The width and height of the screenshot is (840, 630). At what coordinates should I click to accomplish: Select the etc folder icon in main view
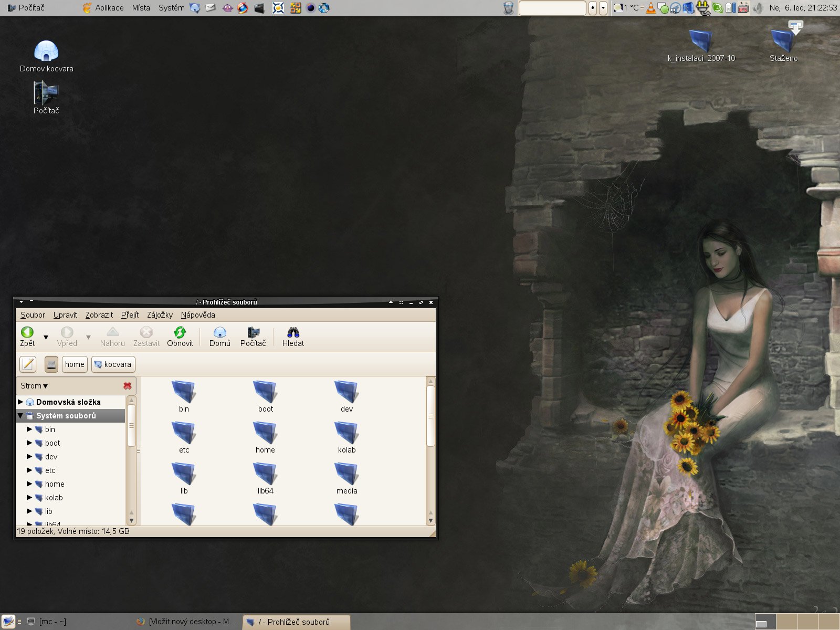click(184, 433)
